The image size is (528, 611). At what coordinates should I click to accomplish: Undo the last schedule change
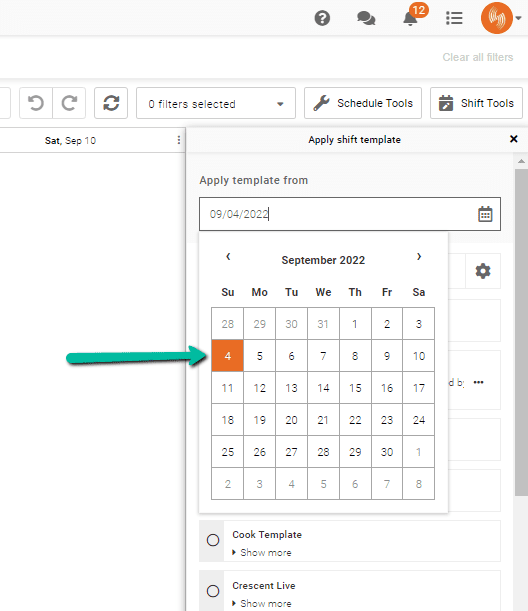(x=36, y=103)
